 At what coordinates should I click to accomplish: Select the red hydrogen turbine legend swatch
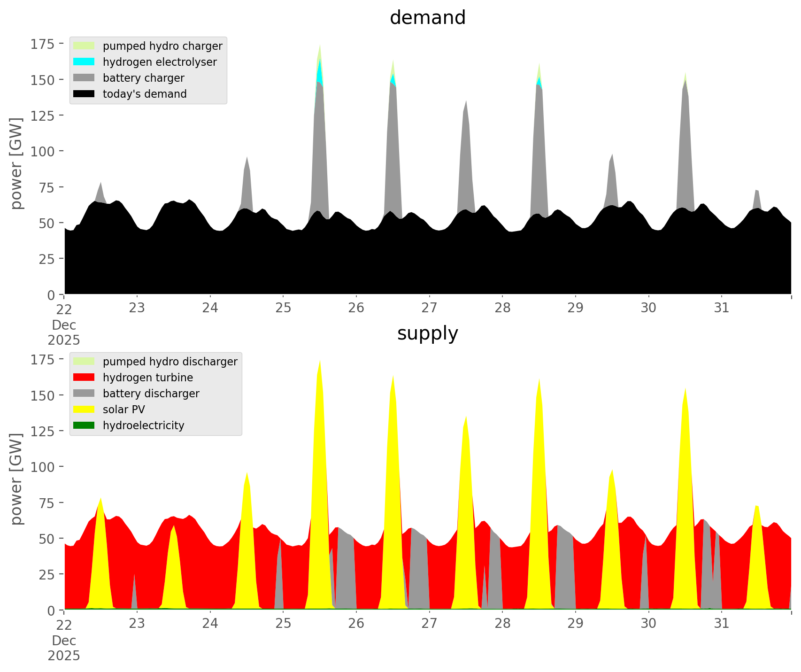(x=84, y=378)
